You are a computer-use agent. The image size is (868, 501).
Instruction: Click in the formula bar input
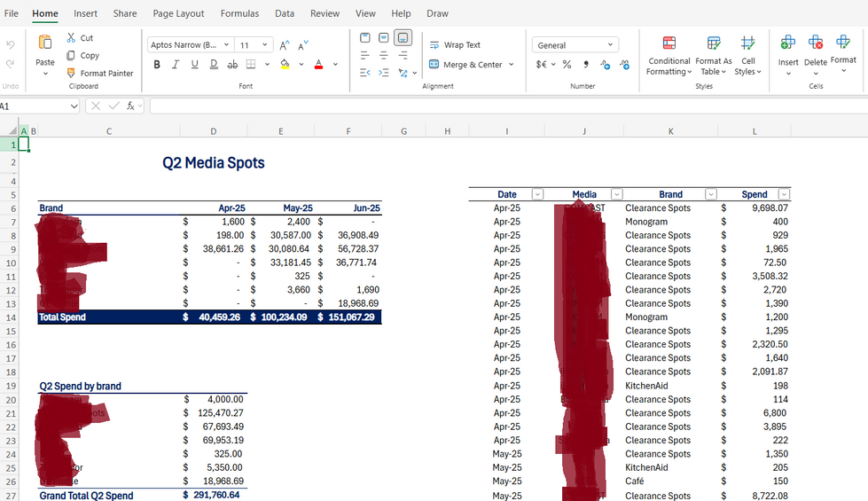pos(508,106)
